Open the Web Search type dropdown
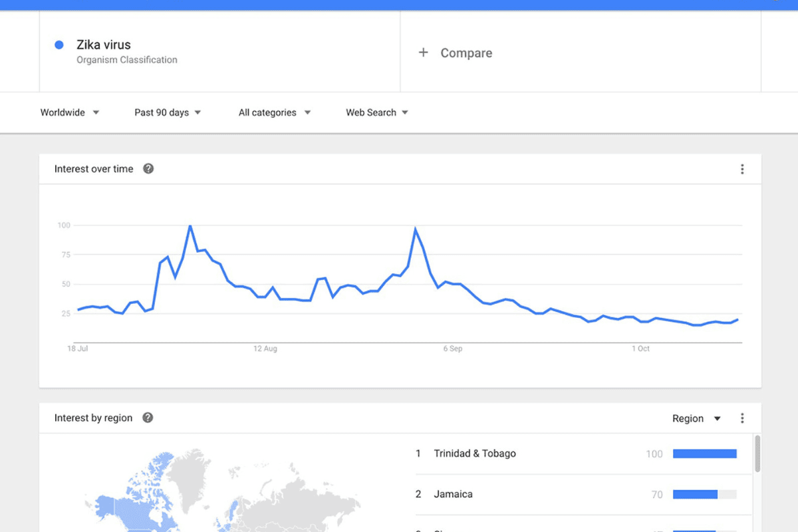This screenshot has height=532, width=798. (x=377, y=112)
